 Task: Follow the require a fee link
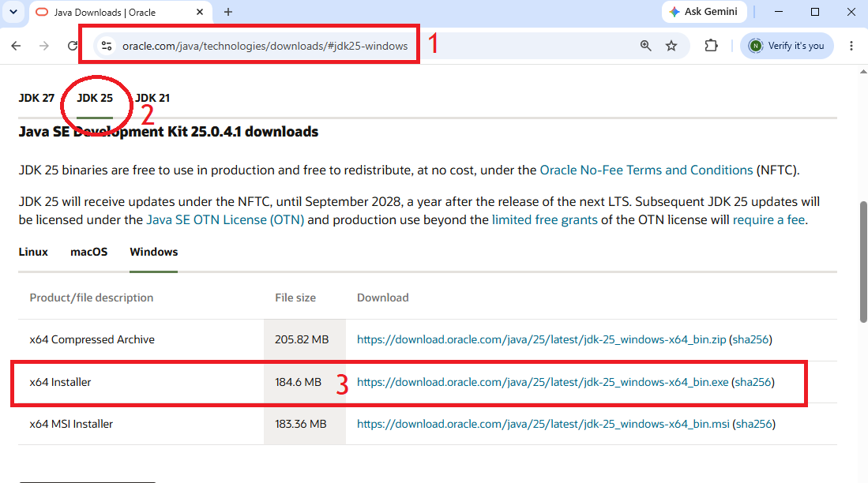click(x=768, y=219)
